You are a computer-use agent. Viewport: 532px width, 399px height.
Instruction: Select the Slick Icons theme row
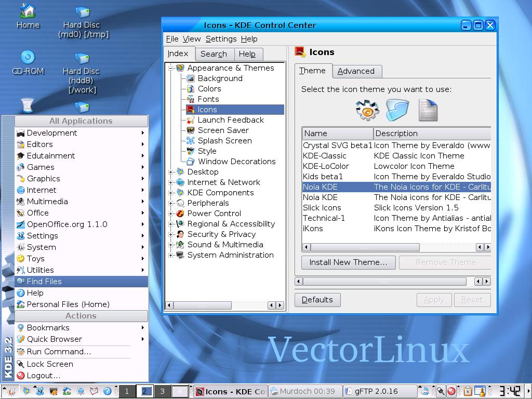[x=396, y=208]
